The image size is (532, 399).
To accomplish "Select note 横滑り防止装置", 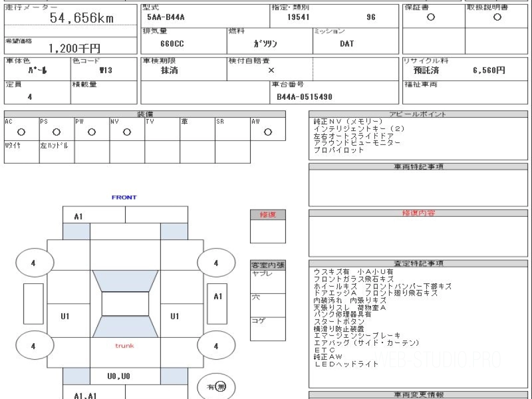I will 339,329.
